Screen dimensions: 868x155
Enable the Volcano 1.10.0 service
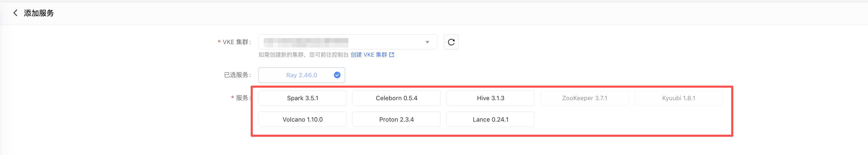pyautogui.click(x=302, y=120)
